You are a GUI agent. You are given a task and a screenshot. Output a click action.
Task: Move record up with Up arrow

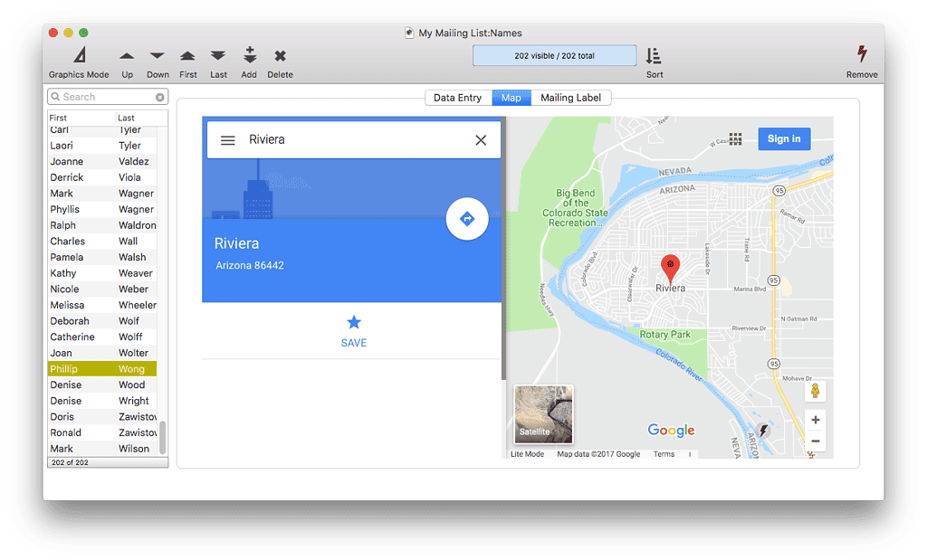(x=127, y=56)
